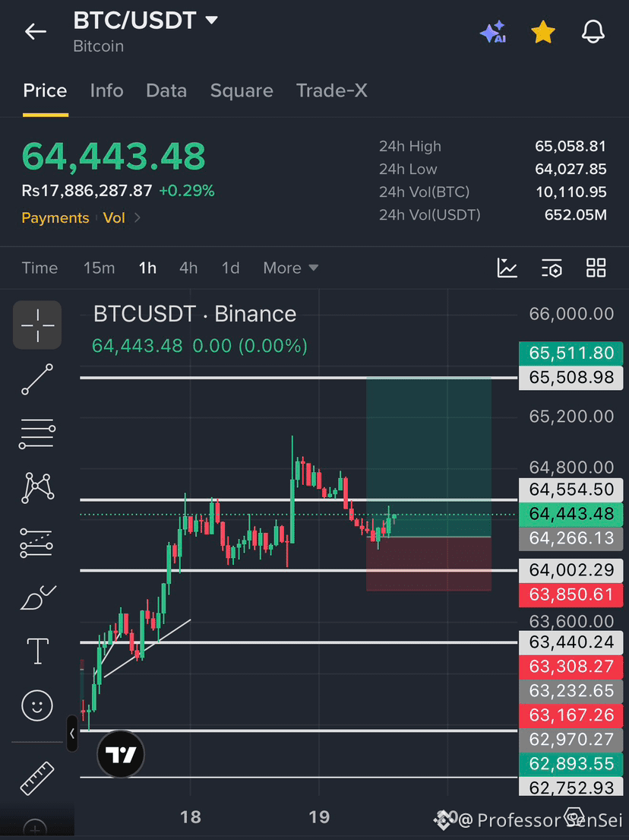Click the green 62,893.55 price label
The height and width of the screenshot is (840, 629).
point(571,763)
